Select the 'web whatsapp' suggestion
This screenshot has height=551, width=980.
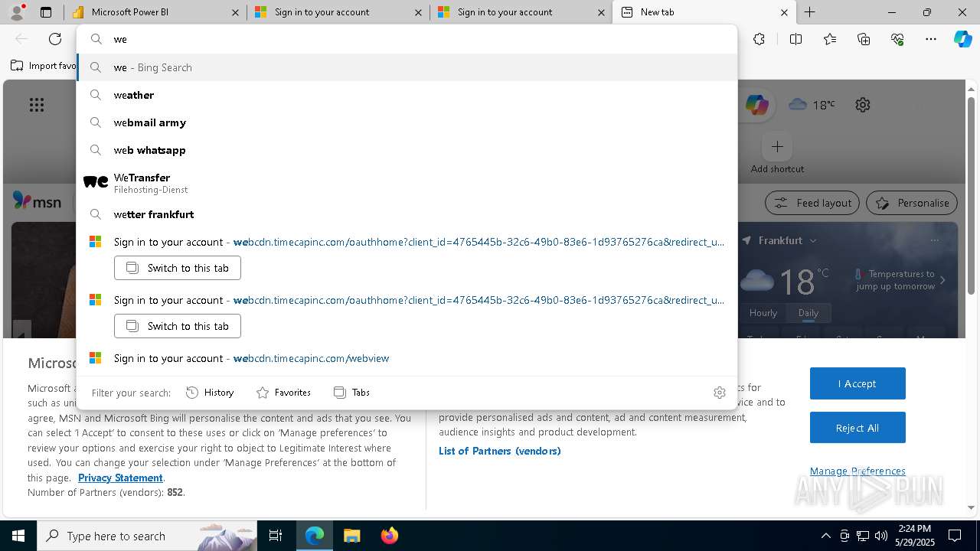[x=407, y=150]
